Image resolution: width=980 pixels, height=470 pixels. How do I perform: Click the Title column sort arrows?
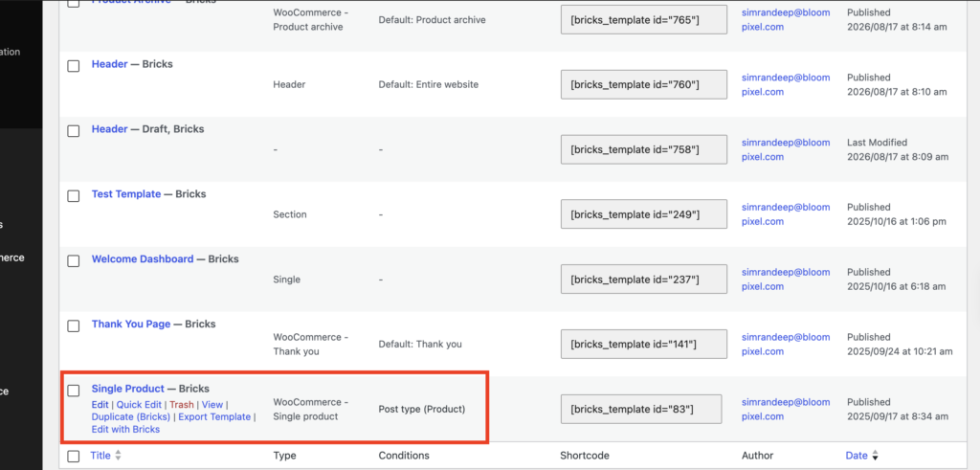(118, 457)
